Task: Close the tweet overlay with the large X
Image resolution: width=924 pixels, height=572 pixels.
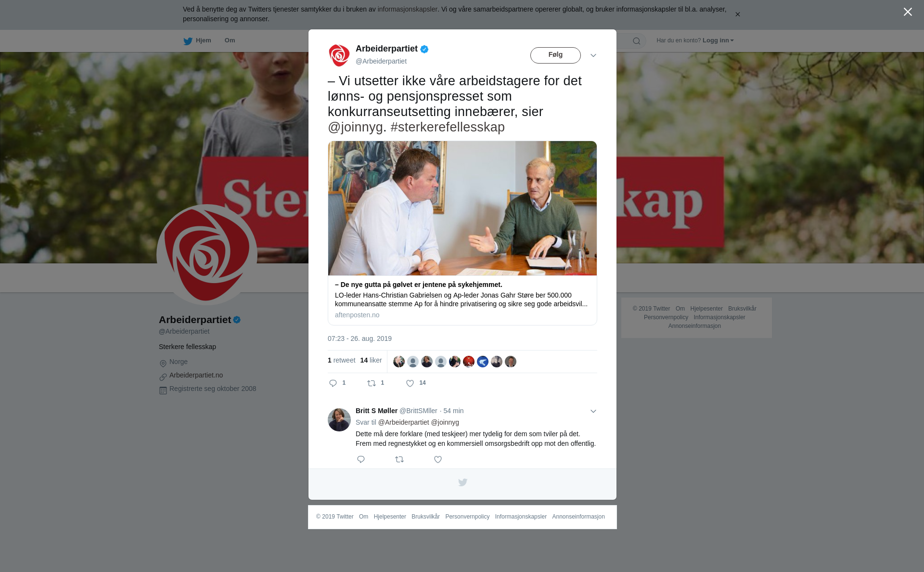Action: coord(908,12)
